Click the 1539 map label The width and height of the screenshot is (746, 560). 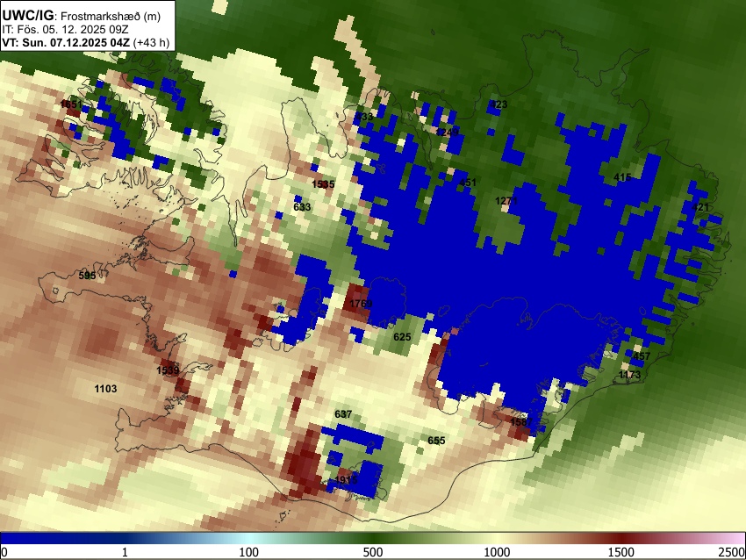(168, 370)
